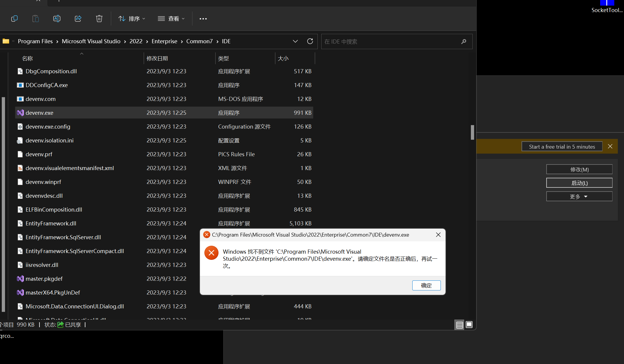The image size is (624, 364).
Task: Click the Share icon in toolbar
Action: pyautogui.click(x=78, y=19)
